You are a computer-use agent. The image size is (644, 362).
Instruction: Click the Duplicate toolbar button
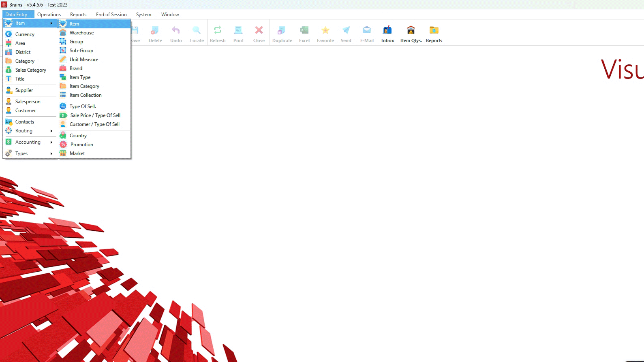282,34
